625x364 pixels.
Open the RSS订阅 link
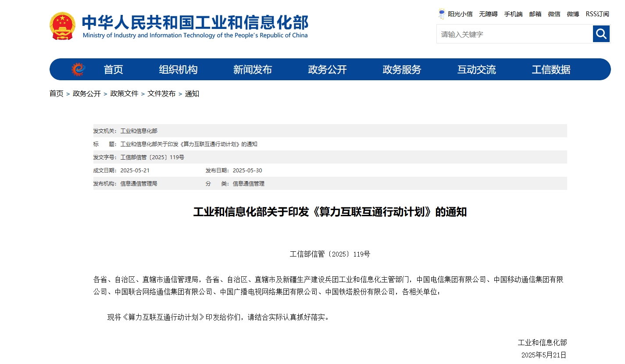[x=597, y=14]
